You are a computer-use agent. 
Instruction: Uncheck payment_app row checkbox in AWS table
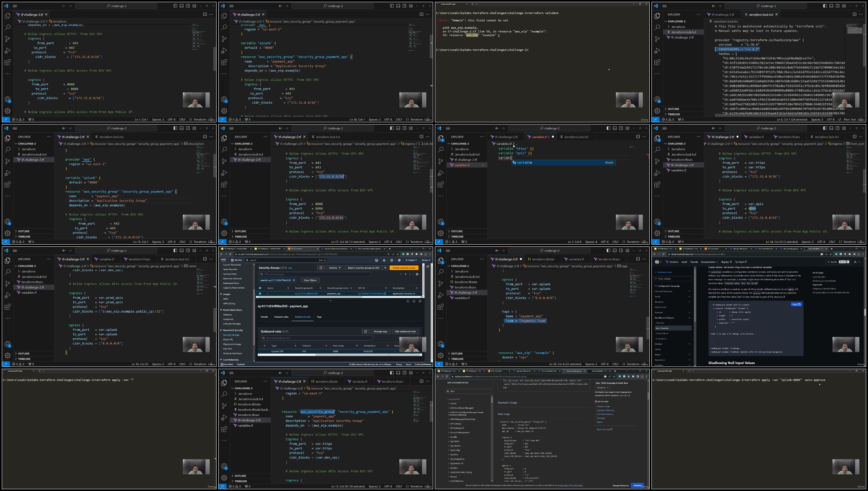pos(260,294)
